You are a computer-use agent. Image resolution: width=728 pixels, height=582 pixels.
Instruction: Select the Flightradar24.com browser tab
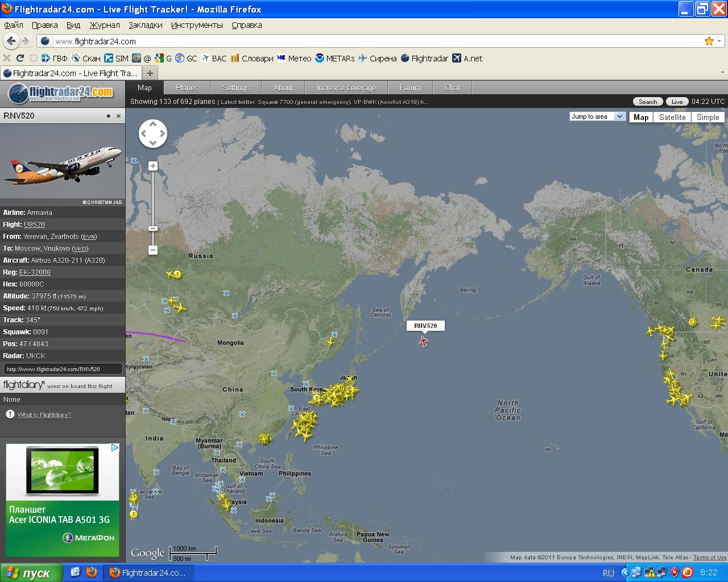coord(71,73)
